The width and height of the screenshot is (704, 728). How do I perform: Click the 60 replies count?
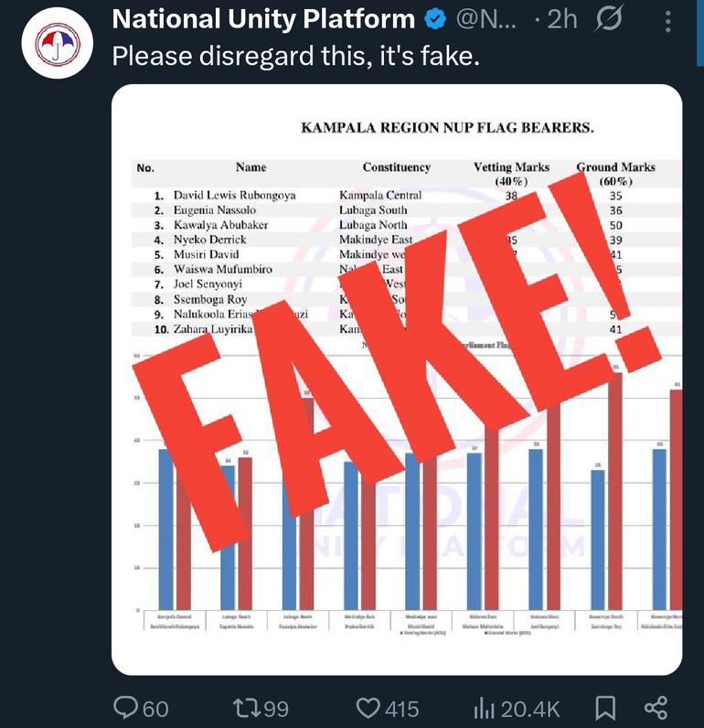[155, 708]
